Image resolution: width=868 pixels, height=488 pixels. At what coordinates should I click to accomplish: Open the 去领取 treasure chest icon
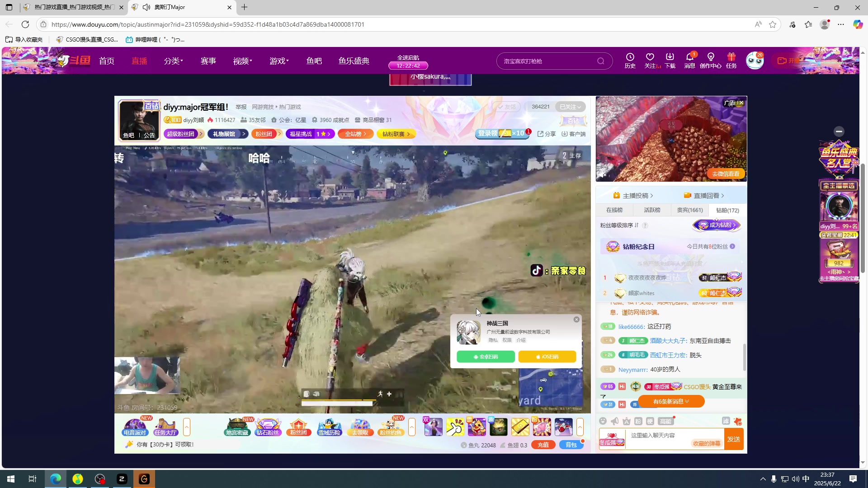point(360,427)
